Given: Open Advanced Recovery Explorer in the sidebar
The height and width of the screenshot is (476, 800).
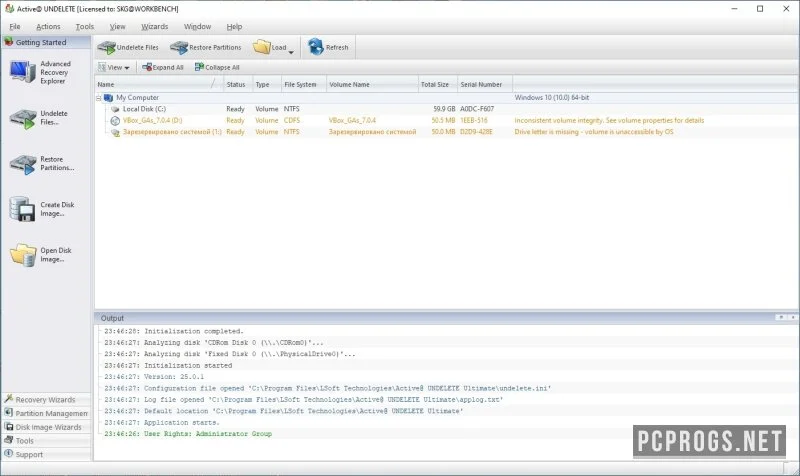Looking at the screenshot, I should (x=40, y=72).
